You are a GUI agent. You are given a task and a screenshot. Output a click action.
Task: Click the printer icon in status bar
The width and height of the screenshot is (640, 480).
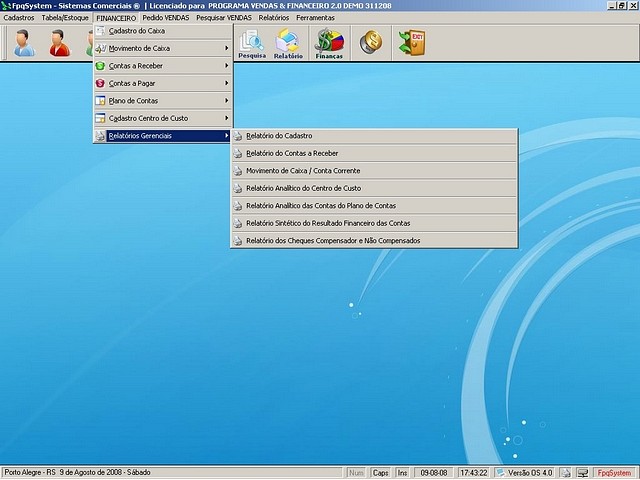[x=566, y=472]
